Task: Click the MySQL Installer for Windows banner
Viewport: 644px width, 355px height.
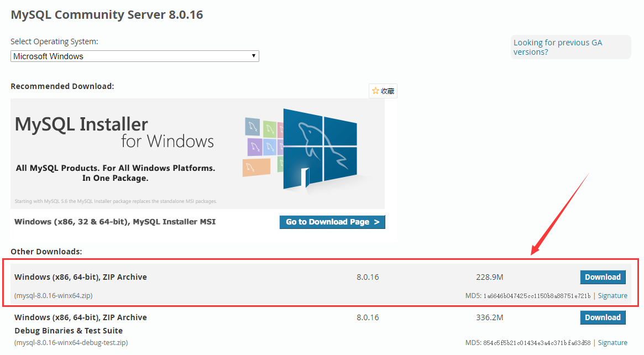Action: click(197, 154)
